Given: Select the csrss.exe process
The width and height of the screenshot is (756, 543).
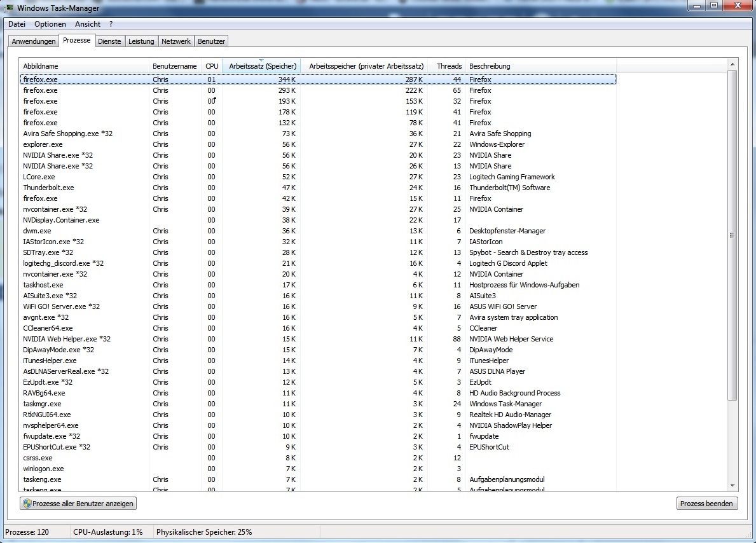Looking at the screenshot, I should 318,458.
